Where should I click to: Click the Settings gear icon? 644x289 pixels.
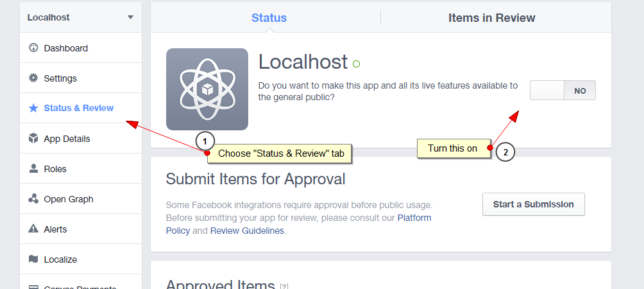click(x=33, y=78)
